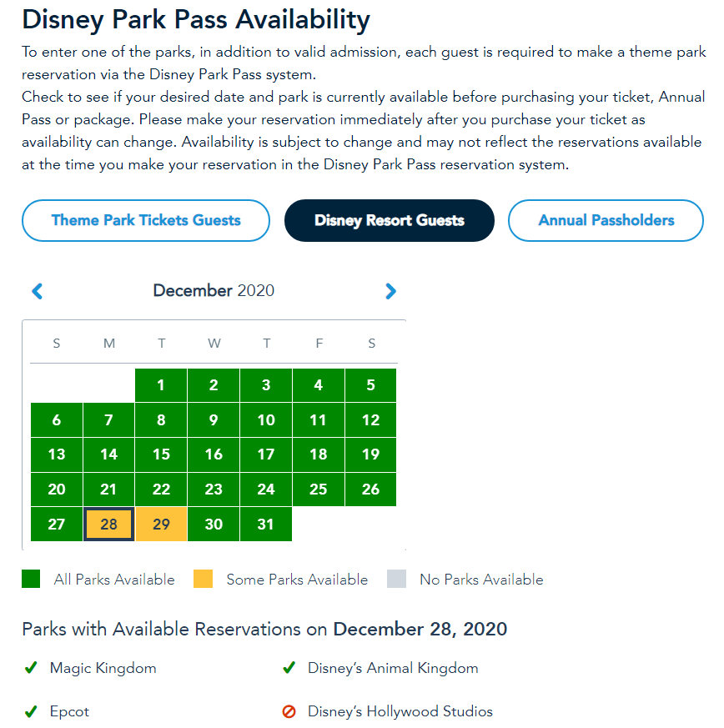Click the yellow Some Parks Available swatch
The width and height of the screenshot is (724, 728).
(203, 580)
